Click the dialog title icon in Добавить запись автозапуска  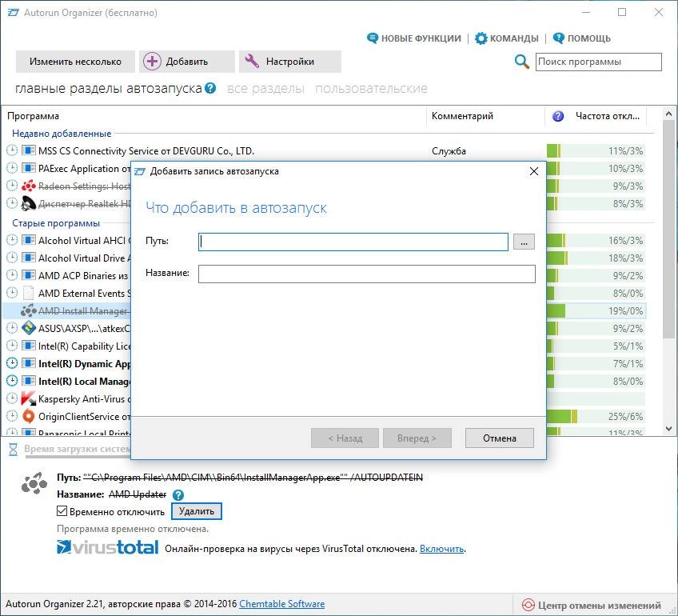[x=140, y=171]
